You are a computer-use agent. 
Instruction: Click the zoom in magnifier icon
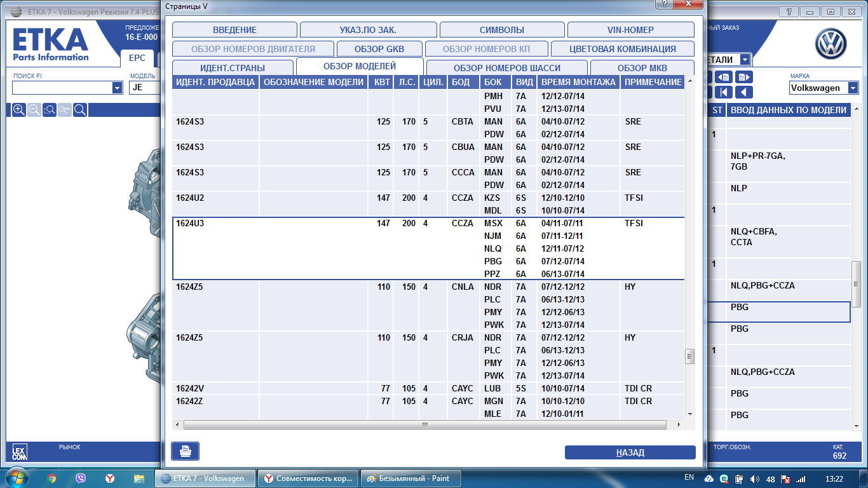point(19,110)
